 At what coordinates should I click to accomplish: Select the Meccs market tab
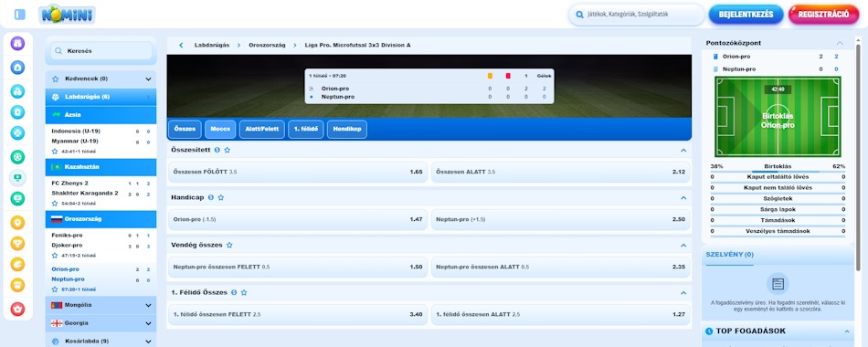220,129
